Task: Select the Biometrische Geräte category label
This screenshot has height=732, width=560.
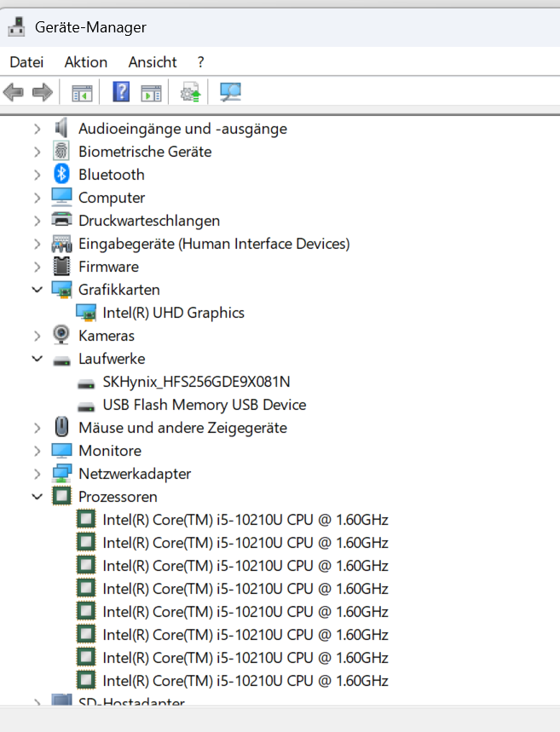Action: [145, 152]
